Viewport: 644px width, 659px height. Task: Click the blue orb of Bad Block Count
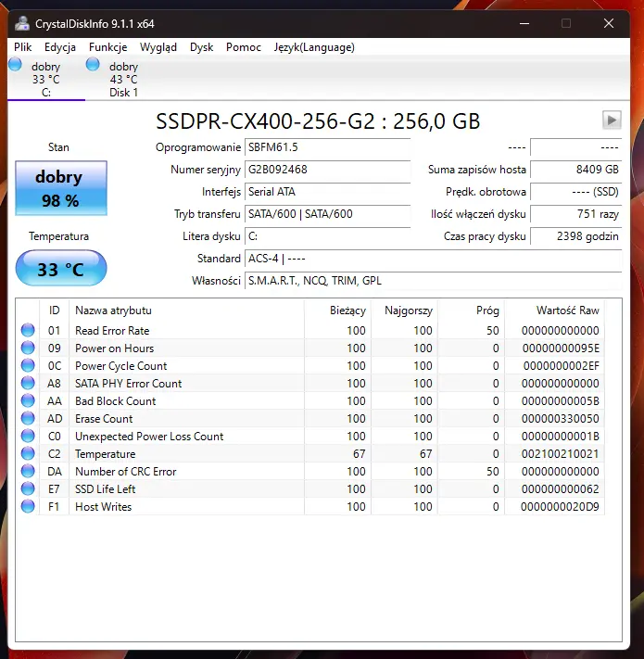(28, 401)
